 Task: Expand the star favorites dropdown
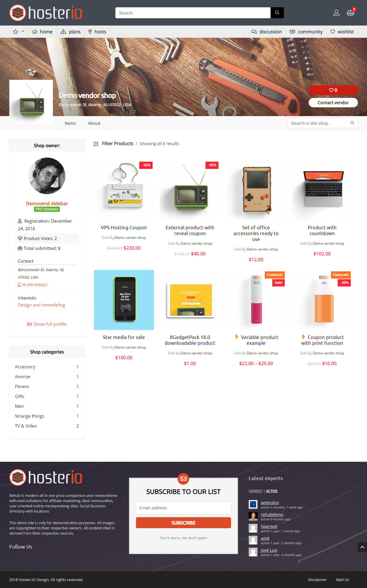[x=19, y=32]
